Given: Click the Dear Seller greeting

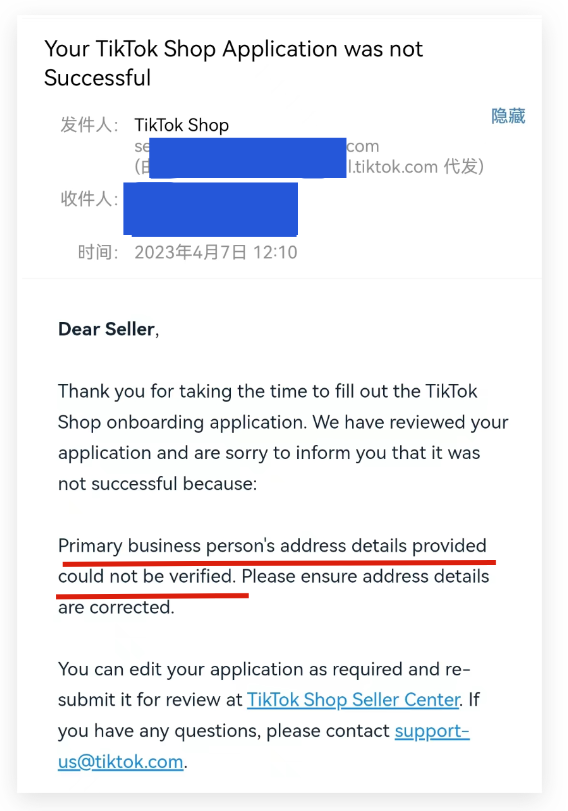Looking at the screenshot, I should 108,329.
